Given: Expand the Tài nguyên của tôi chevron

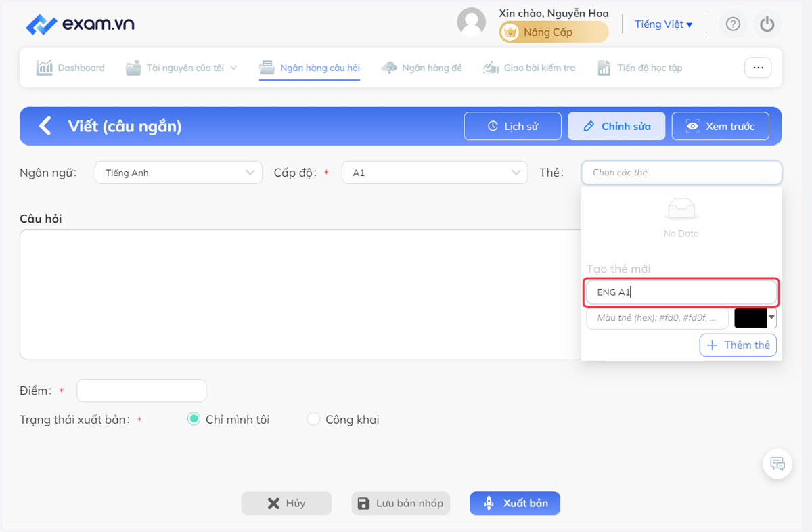Looking at the screenshot, I should [x=234, y=68].
